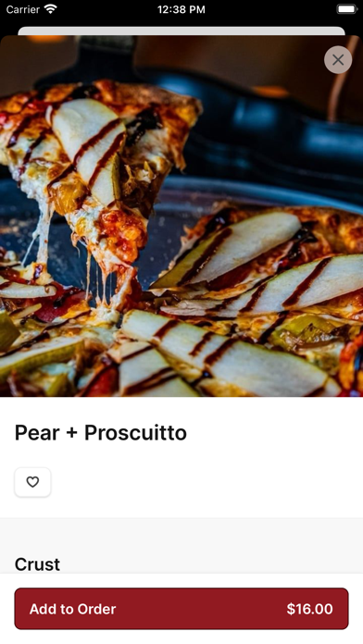Select the Pear + Proscuitto title
363x644 pixels.
[101, 432]
